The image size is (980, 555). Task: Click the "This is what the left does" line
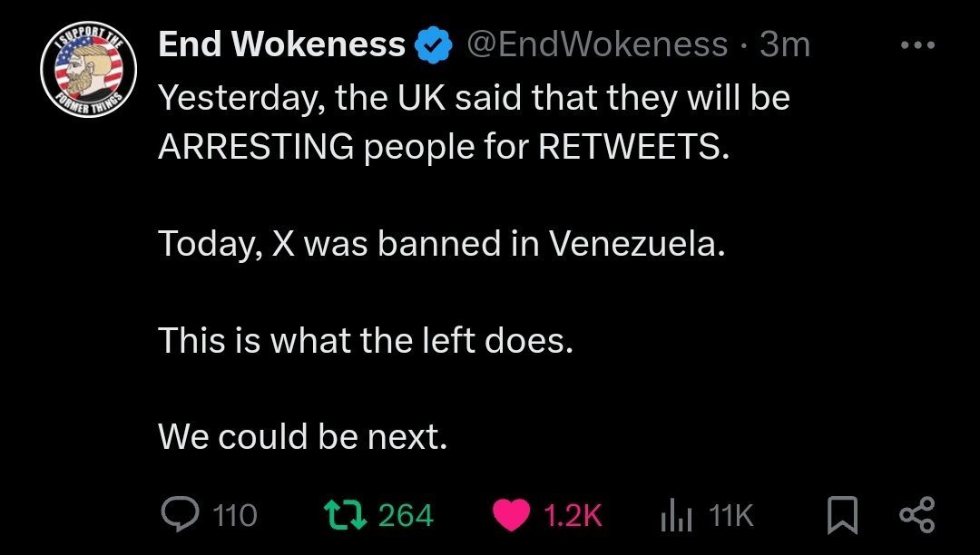point(366,340)
